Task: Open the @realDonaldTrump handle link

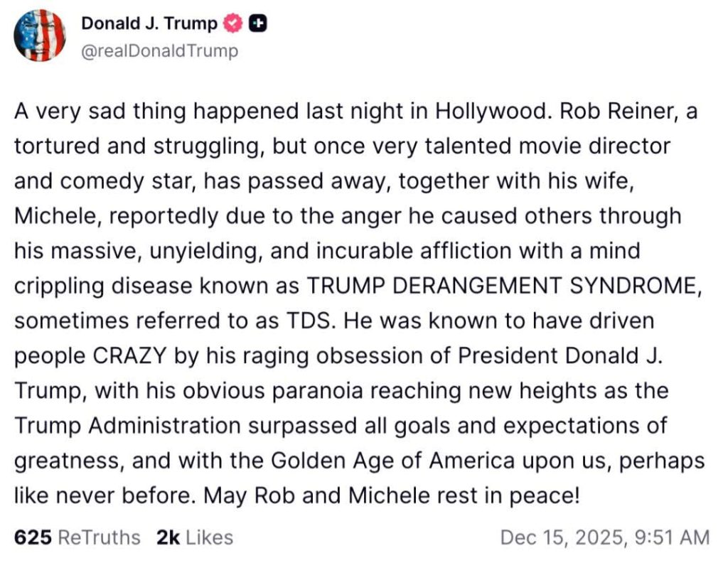Action: (159, 52)
